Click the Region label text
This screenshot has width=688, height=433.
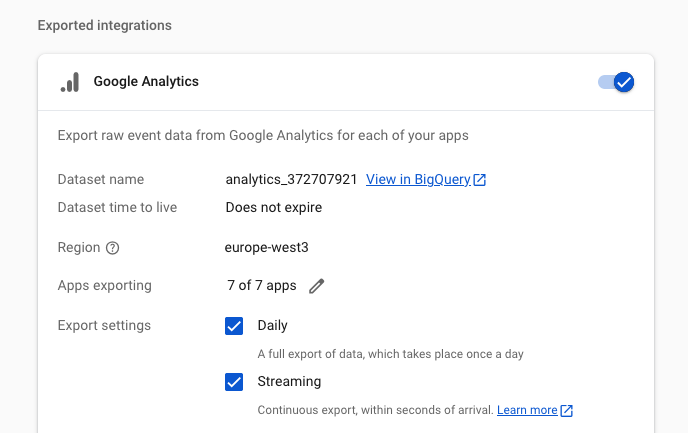79,247
